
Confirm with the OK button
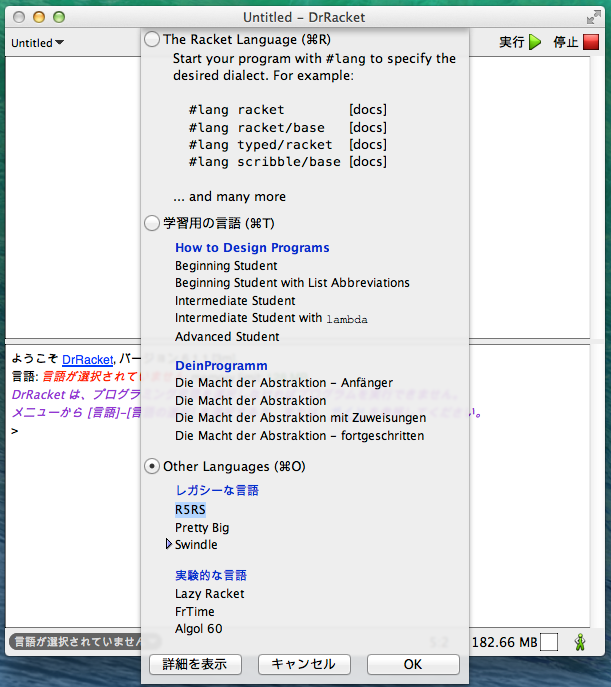[x=413, y=664]
